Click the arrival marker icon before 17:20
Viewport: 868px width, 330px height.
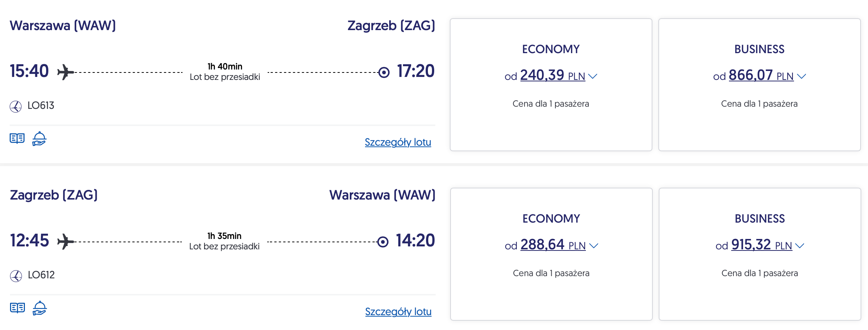[x=384, y=72]
